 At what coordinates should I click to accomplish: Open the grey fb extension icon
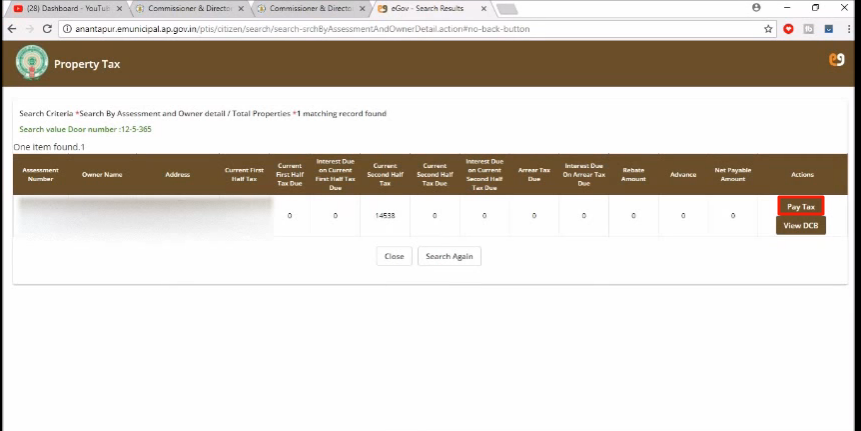click(809, 29)
